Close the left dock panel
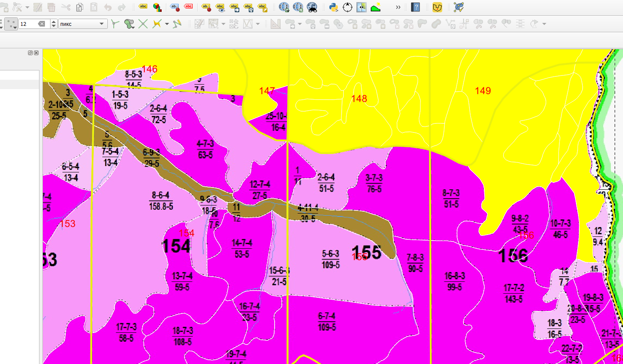 click(x=36, y=53)
